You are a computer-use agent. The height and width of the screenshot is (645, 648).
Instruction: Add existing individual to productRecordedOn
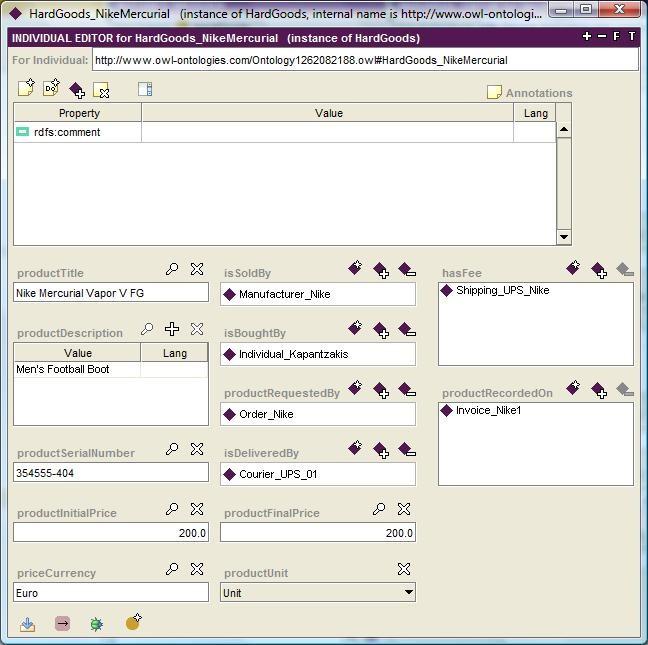tap(599, 390)
